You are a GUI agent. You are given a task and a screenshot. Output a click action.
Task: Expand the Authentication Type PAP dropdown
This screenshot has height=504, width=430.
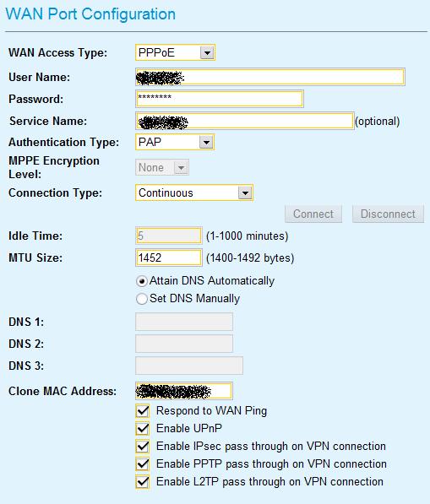(175, 142)
